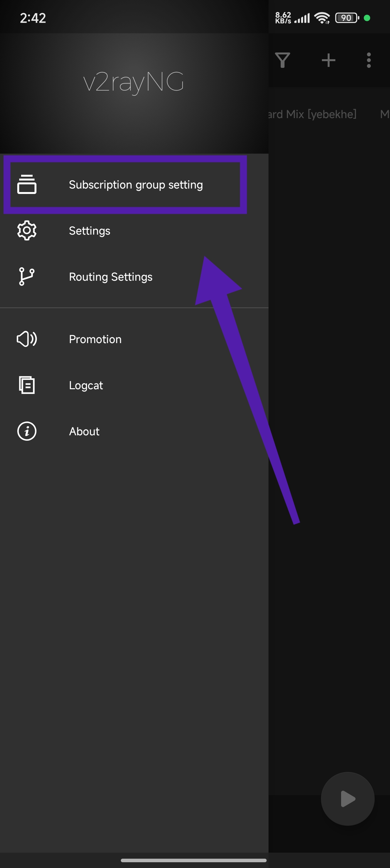The width and height of the screenshot is (390, 868).
Task: Tap the navigation gesture bar at bottom
Action: [194, 860]
